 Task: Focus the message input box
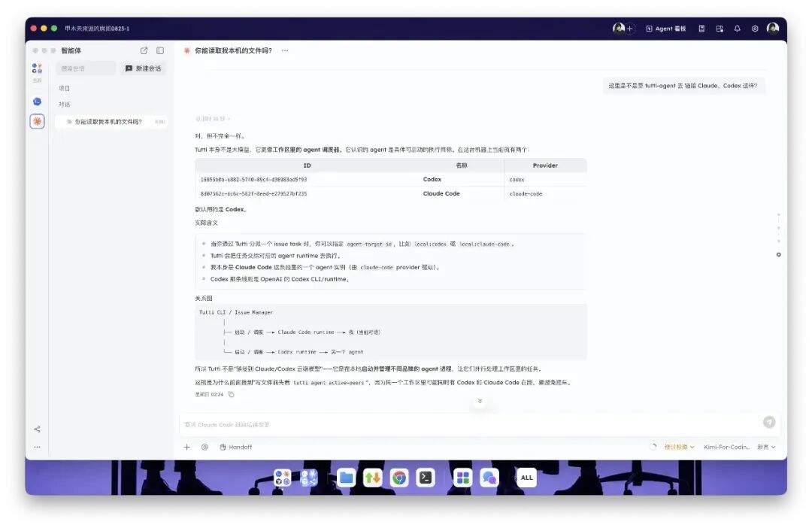pyautogui.click(x=470, y=424)
